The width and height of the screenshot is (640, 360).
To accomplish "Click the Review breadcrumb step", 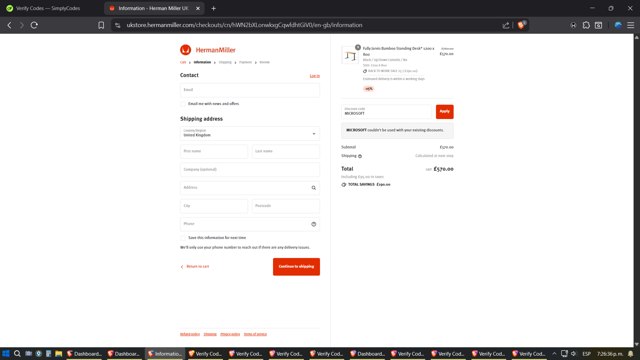I will tap(264, 62).
